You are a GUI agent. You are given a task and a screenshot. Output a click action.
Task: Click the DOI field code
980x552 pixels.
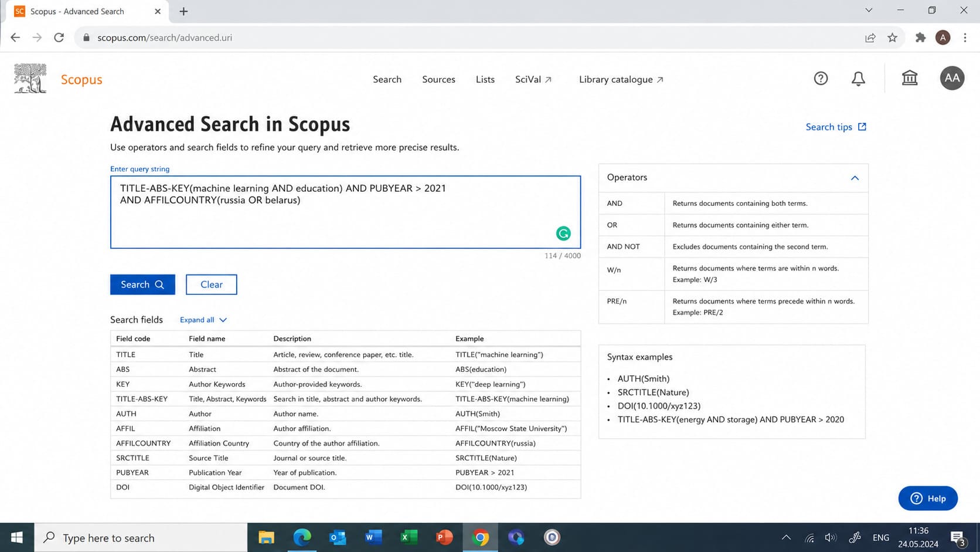(122, 487)
